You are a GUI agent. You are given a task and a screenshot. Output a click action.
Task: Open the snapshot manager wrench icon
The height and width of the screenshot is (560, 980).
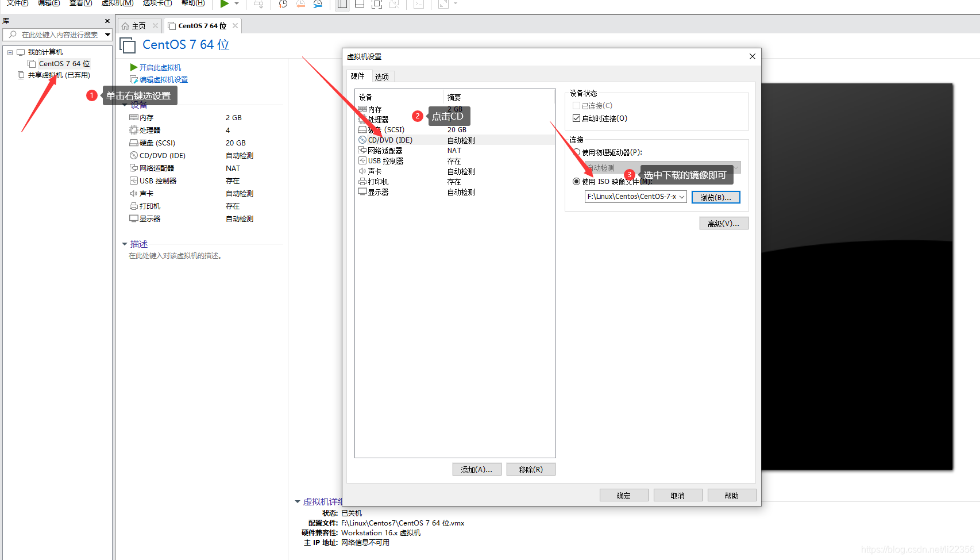(318, 4)
